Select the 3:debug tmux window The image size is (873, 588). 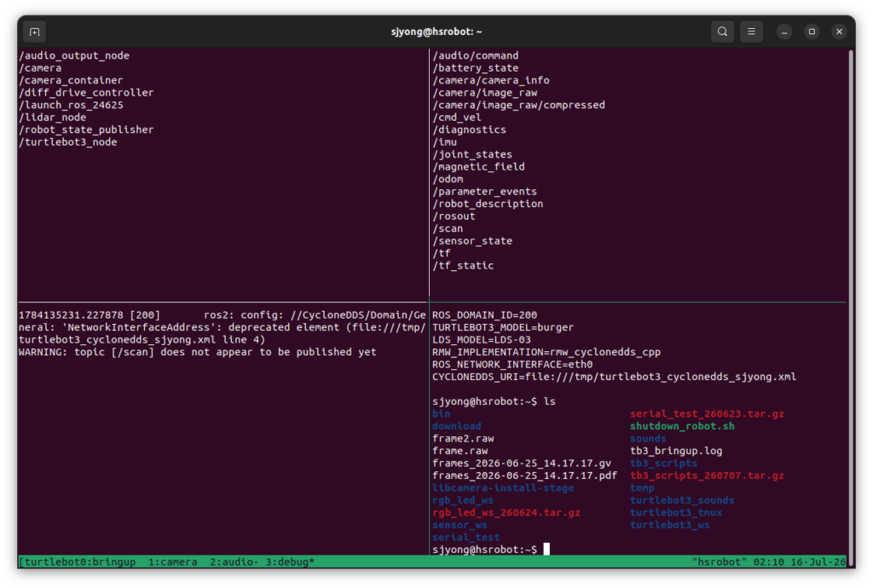click(290, 562)
